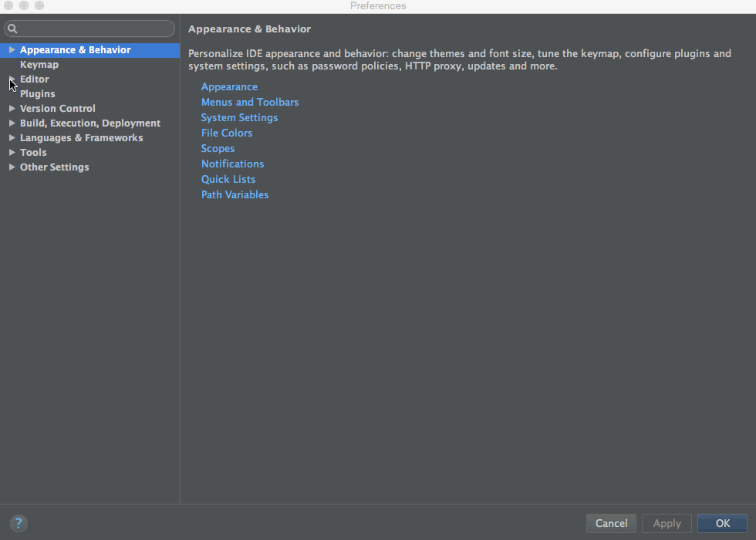The height and width of the screenshot is (540, 756).
Task: Expand Build, Execution, Deployment arrow
Action: pos(12,123)
